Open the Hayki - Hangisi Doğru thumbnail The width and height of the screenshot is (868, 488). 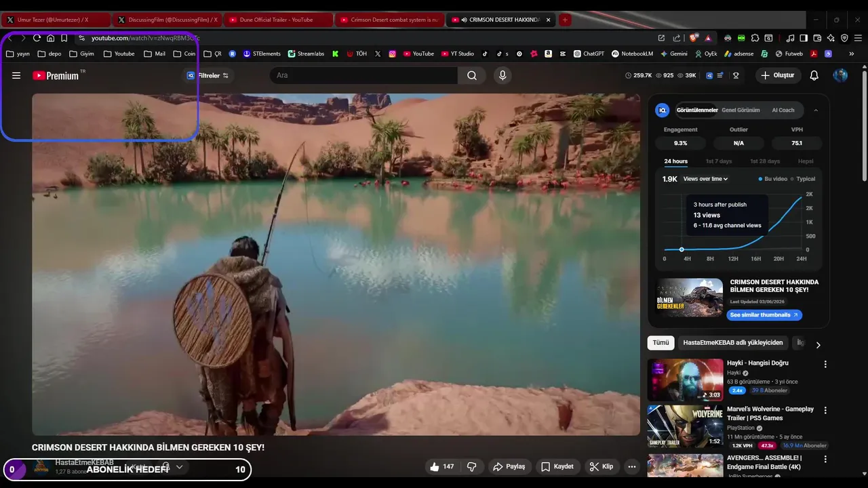tap(685, 380)
